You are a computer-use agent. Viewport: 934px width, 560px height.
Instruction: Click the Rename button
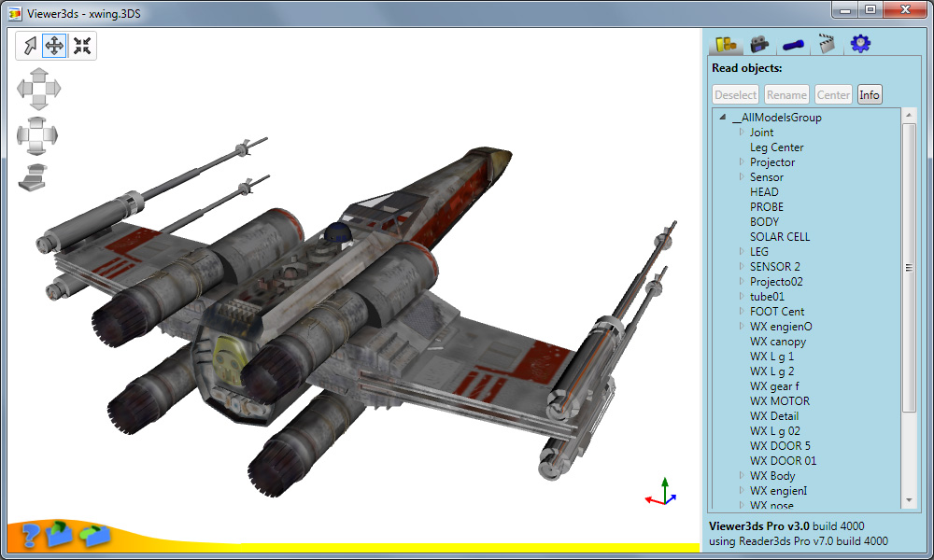pyautogui.click(x=786, y=94)
